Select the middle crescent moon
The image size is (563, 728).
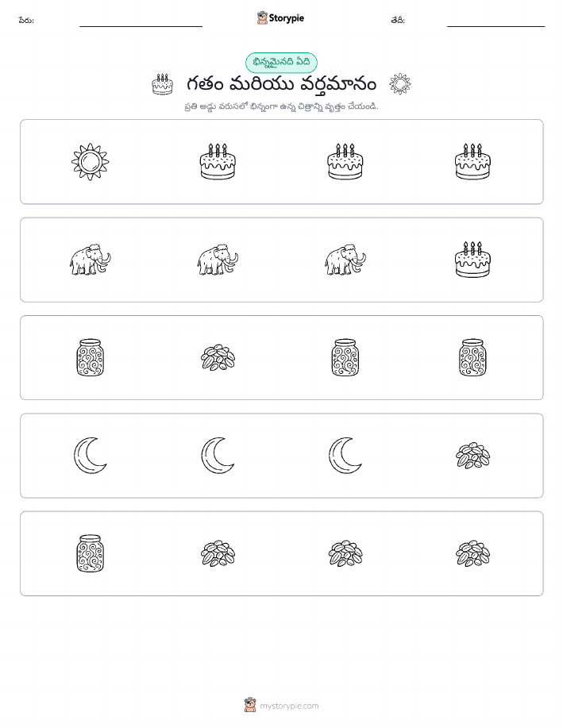click(x=218, y=456)
